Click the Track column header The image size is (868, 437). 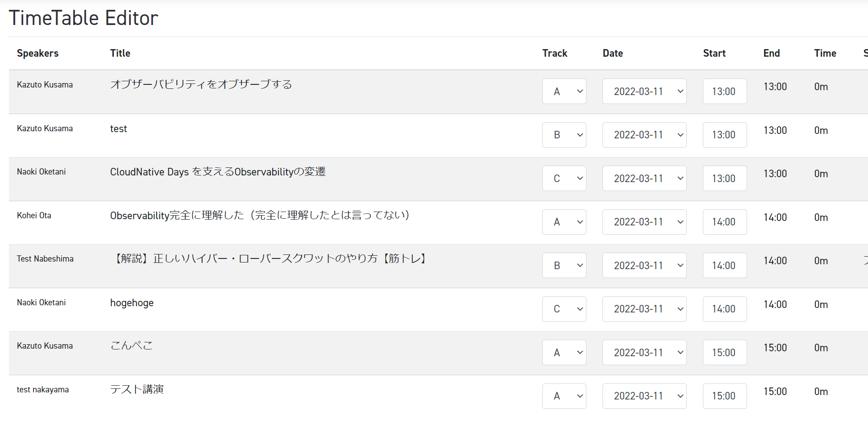(x=554, y=53)
